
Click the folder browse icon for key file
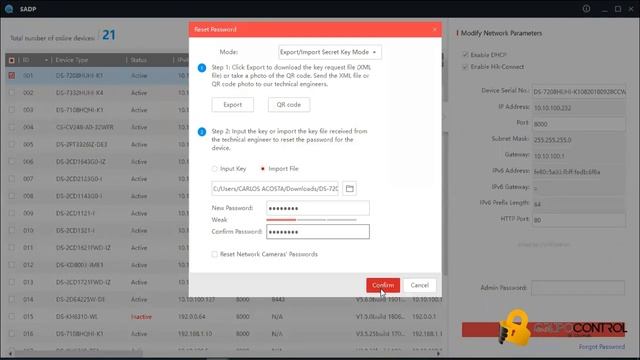[x=349, y=189]
